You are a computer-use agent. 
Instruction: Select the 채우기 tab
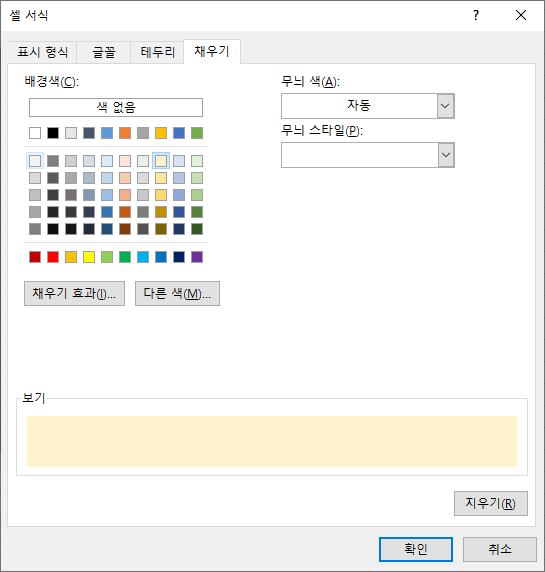pos(212,51)
